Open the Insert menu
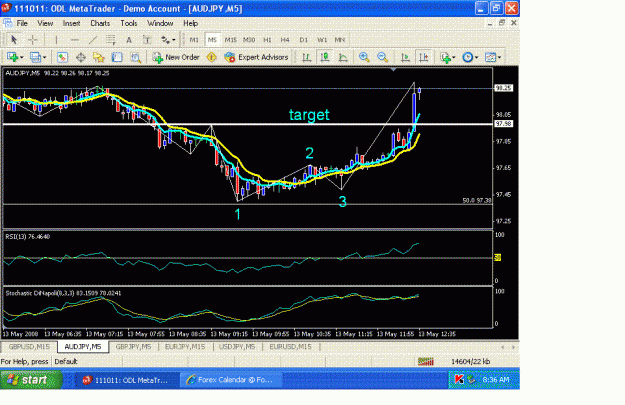625x405 pixels. 71,23
